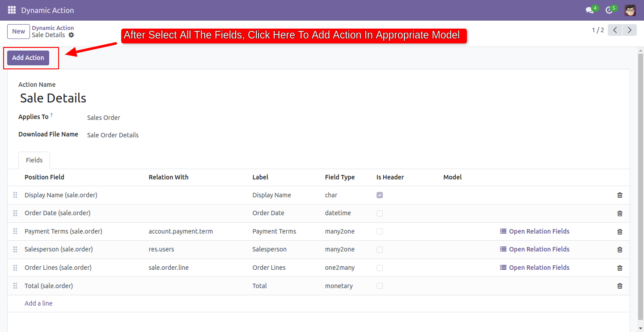Delete the Total row
Viewport: 644px width, 332px height.
[619, 286]
